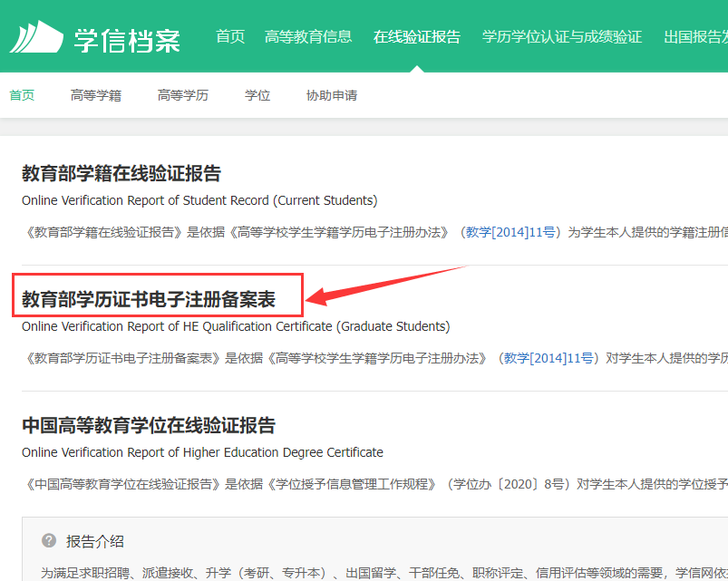Click the question mark icon beside 报告介绍
The image size is (728, 581).
click(49, 540)
